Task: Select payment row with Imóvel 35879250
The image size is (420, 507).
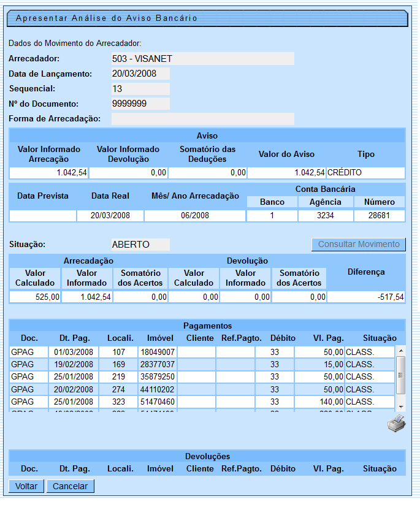Action: (x=158, y=377)
